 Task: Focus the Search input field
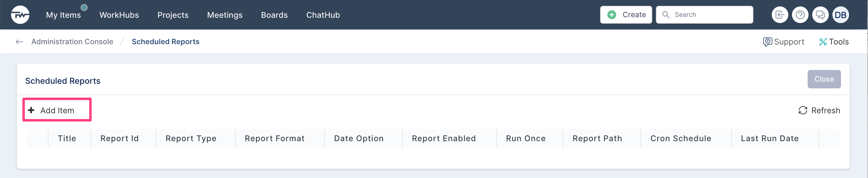point(704,15)
